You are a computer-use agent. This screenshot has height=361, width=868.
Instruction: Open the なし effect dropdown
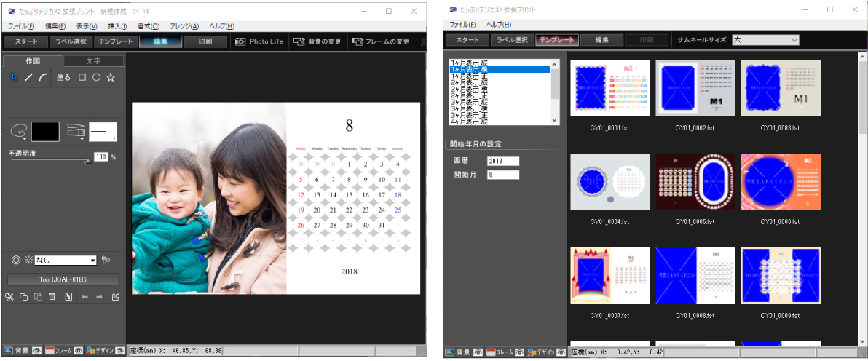[93, 261]
